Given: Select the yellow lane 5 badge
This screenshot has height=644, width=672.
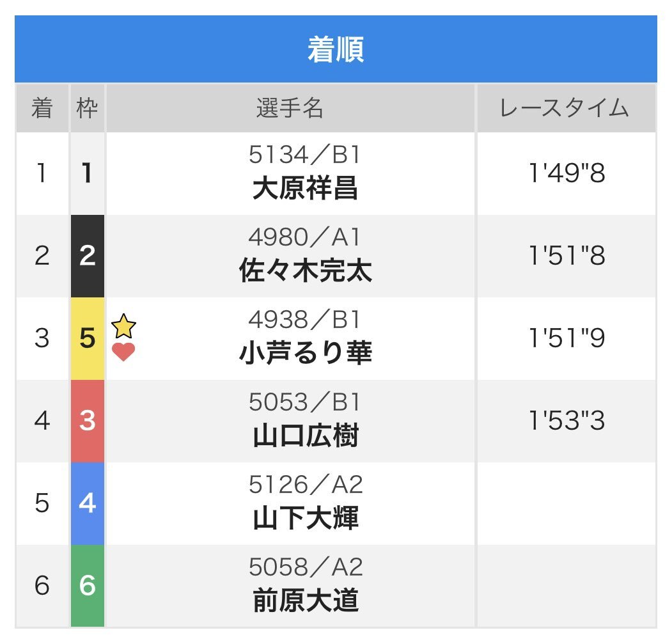Looking at the screenshot, I should (x=88, y=338).
